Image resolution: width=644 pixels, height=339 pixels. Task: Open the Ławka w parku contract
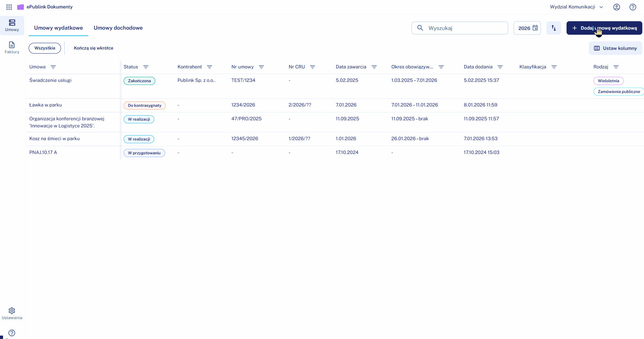click(x=45, y=105)
